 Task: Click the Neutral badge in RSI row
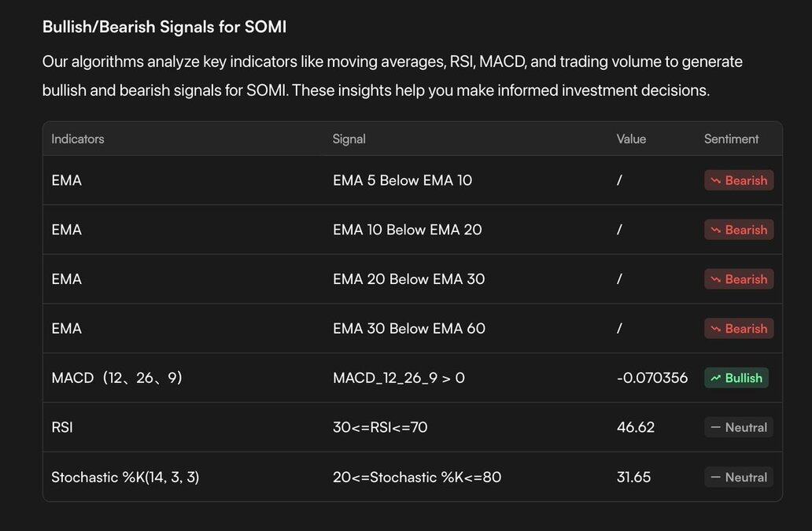click(738, 428)
